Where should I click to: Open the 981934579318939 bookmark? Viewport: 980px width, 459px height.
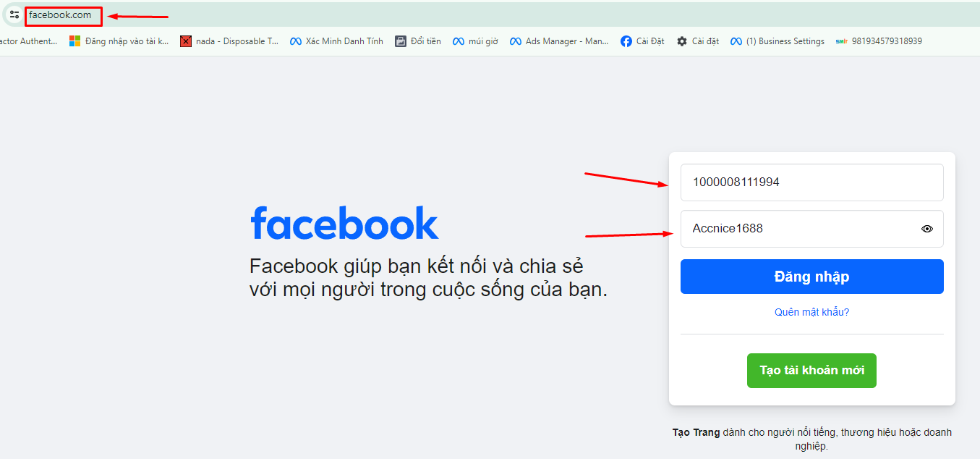(x=879, y=41)
